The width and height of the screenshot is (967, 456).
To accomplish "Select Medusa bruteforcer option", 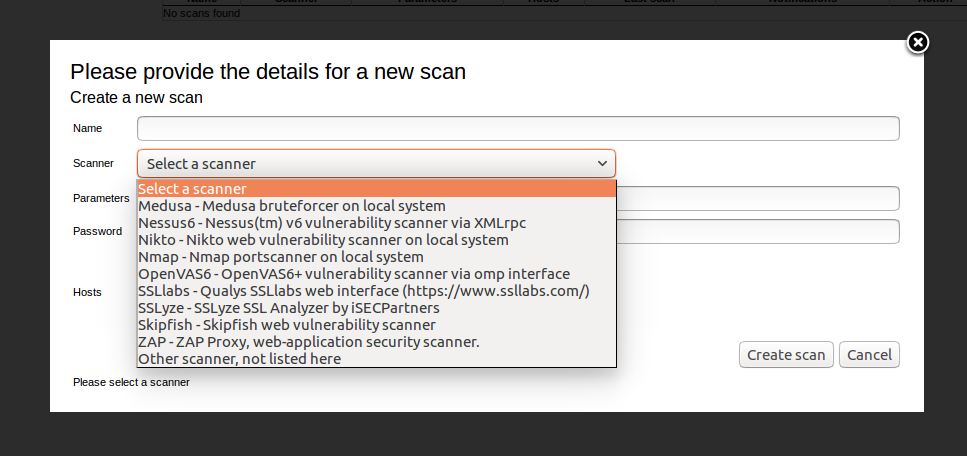I will (x=376, y=205).
